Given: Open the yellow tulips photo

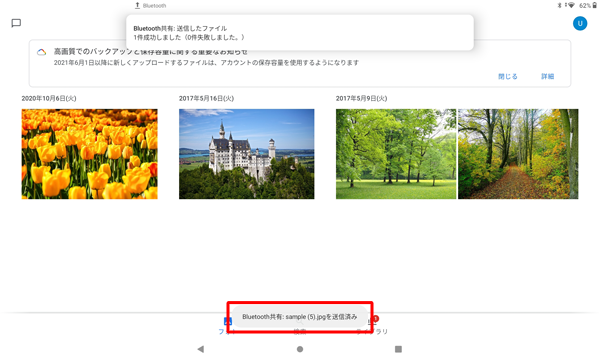Looking at the screenshot, I should click(x=90, y=154).
